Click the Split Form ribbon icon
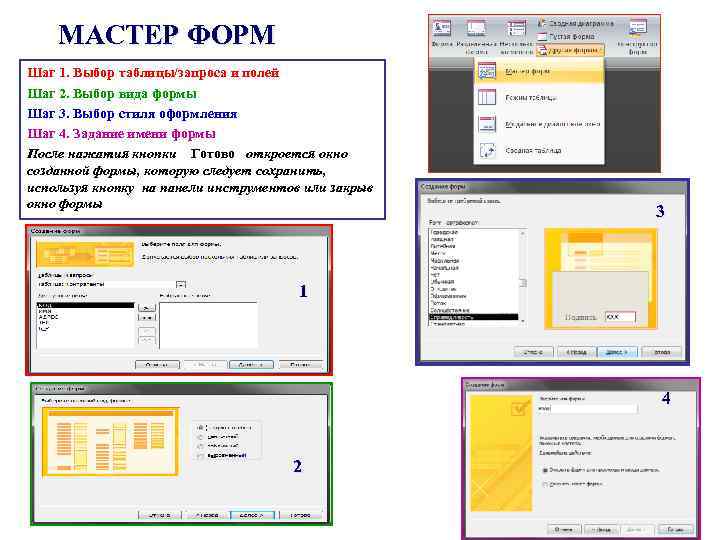Viewport: 720px width, 540px height. tap(476, 28)
